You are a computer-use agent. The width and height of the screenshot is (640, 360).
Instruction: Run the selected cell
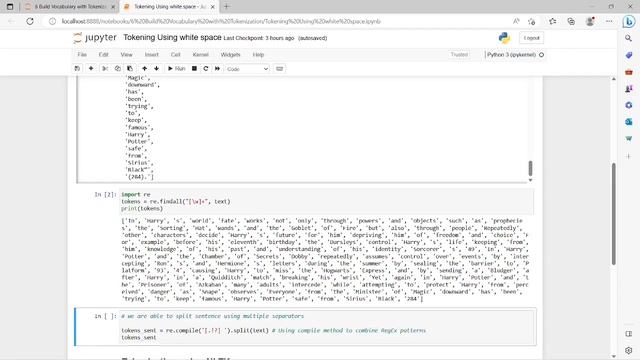[177, 69]
